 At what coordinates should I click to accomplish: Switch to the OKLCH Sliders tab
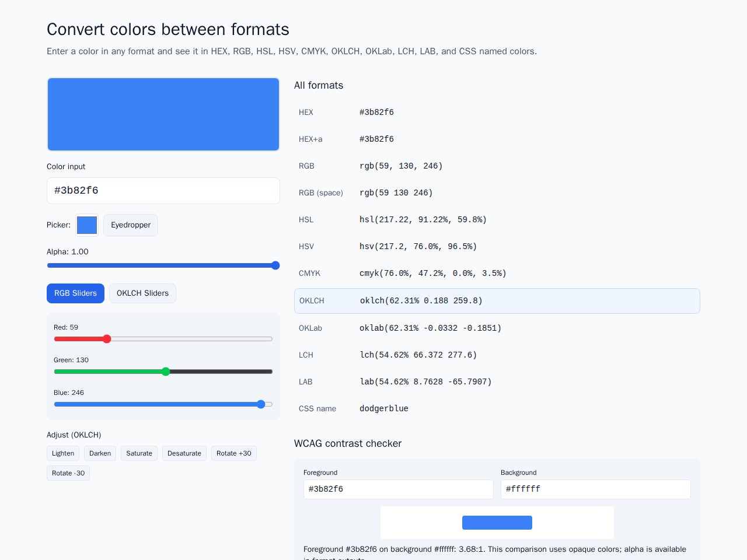[142, 293]
